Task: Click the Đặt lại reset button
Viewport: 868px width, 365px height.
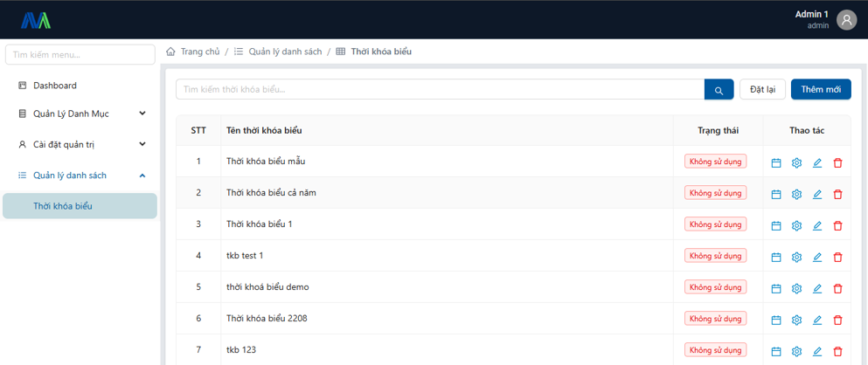Action: tap(762, 90)
